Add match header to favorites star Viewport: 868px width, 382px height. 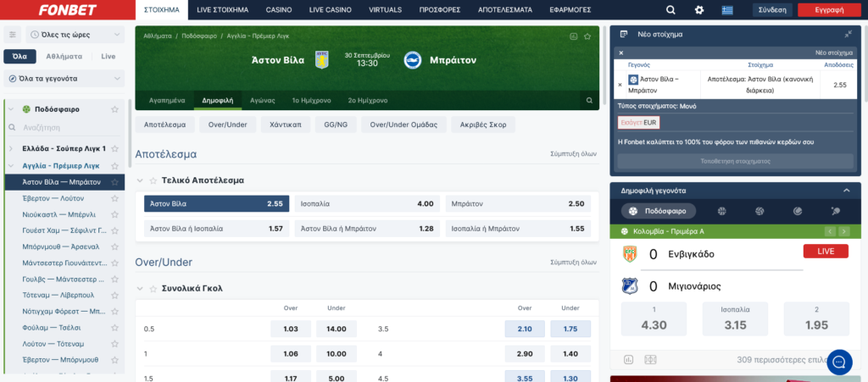click(x=587, y=36)
